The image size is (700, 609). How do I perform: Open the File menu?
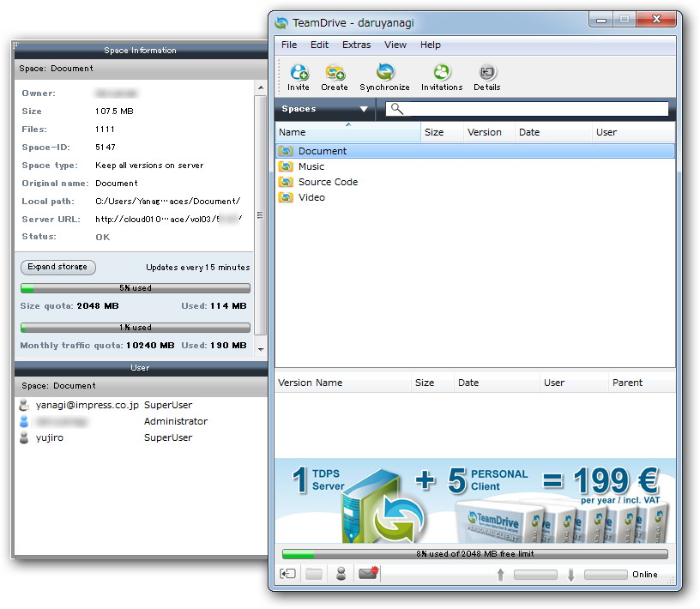click(x=288, y=45)
